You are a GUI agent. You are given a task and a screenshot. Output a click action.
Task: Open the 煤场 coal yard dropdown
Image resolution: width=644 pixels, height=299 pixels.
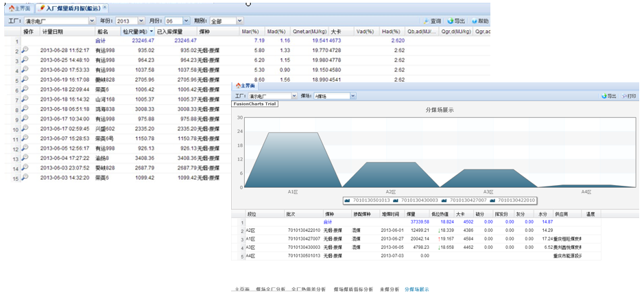[x=353, y=96]
